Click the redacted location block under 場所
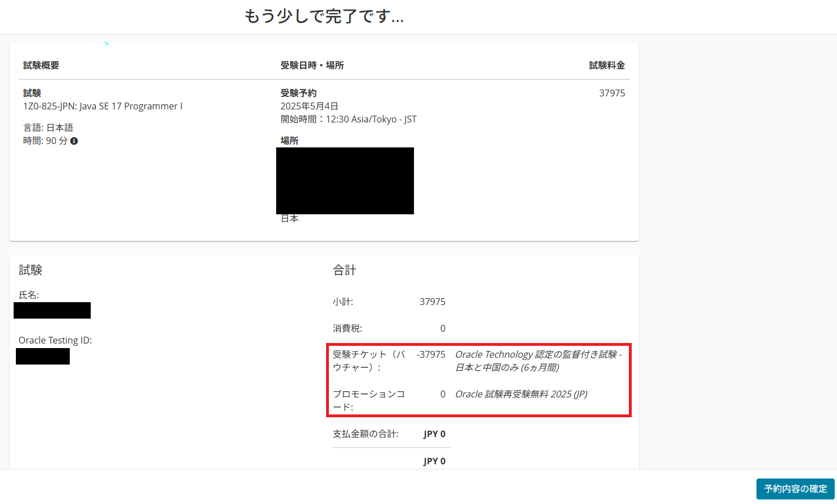837x504 pixels. point(345,180)
